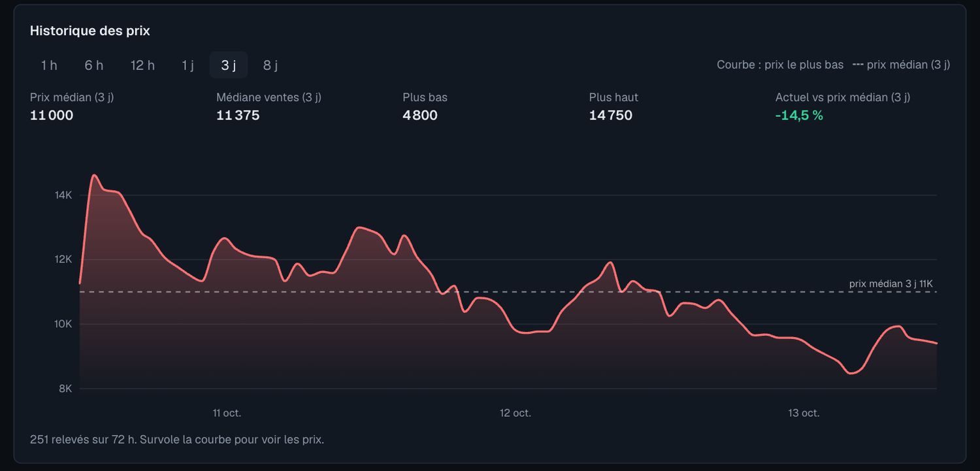Click the 11 oct. axis label
980x471 pixels.
227,413
